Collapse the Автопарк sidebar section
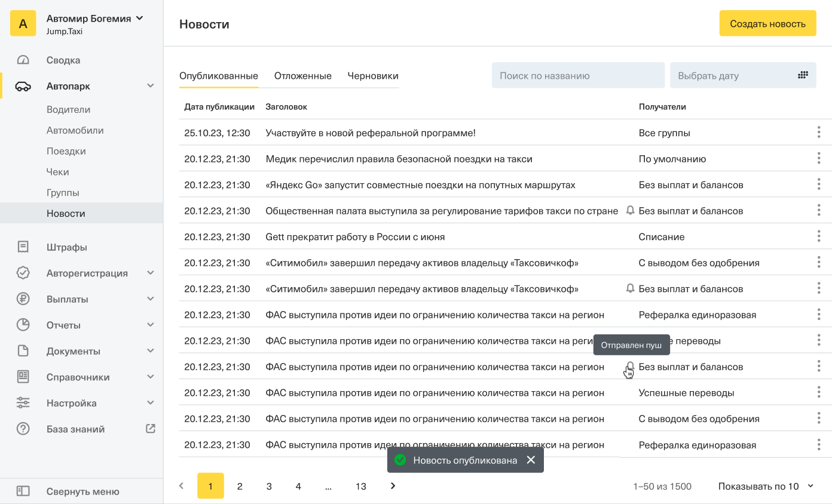Screen dimensions: 832x504 click(x=151, y=86)
